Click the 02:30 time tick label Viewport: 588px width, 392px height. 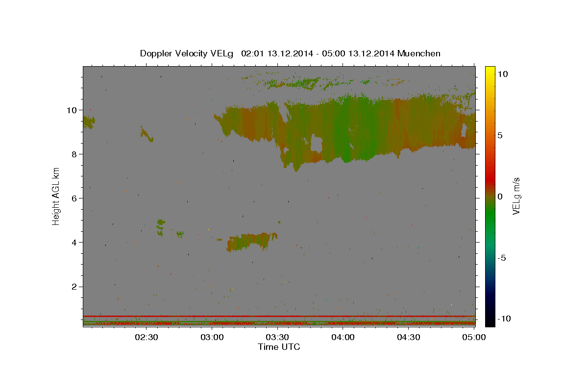tap(147, 337)
